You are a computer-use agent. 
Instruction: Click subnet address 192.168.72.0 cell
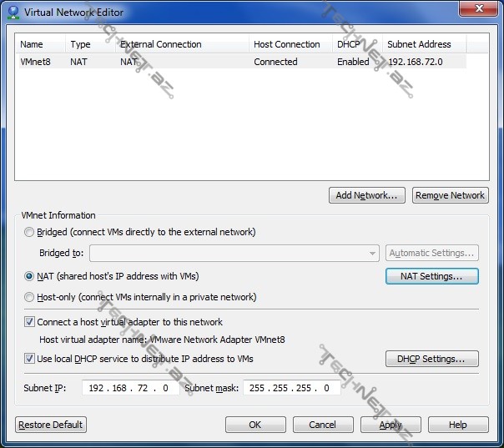coord(416,62)
